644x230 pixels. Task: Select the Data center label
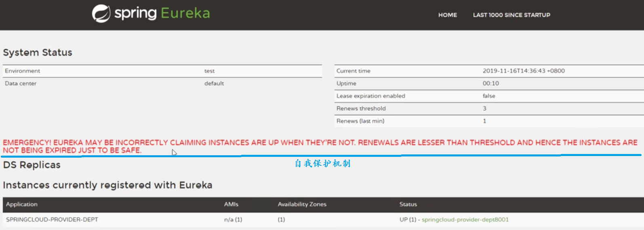pyautogui.click(x=21, y=83)
